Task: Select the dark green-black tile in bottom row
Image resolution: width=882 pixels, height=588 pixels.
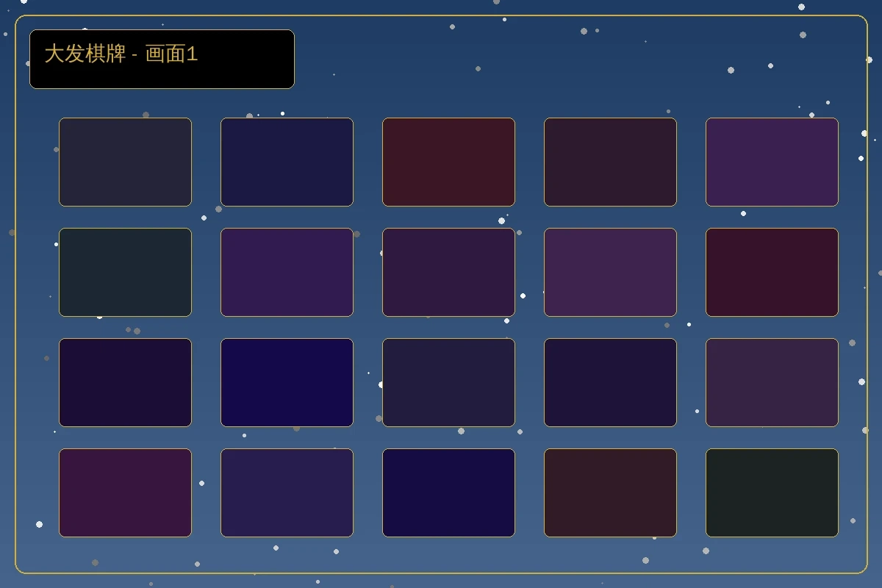Action: 772,492
